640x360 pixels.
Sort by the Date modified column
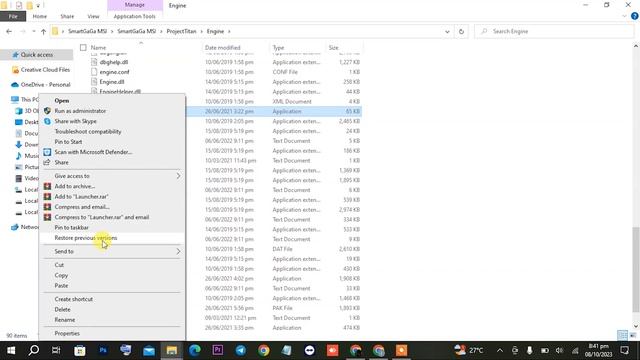[223, 48]
